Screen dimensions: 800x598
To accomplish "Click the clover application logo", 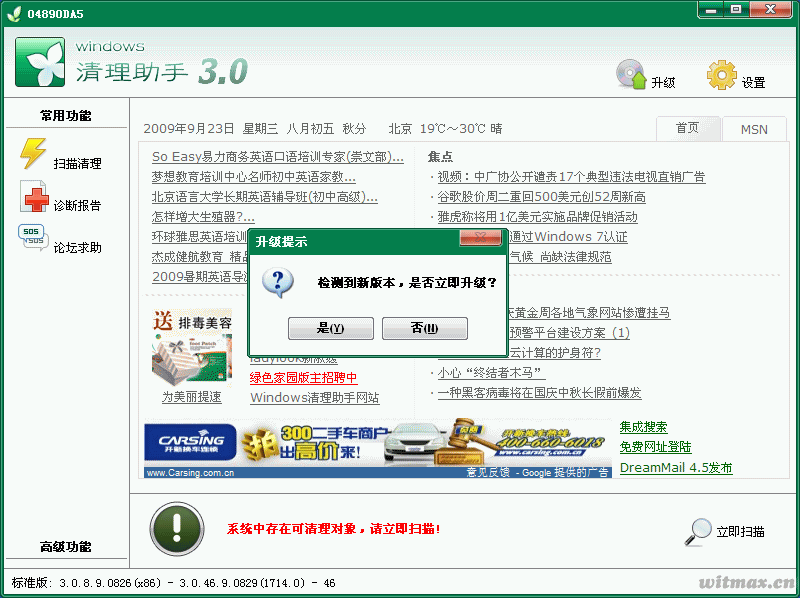I will click(40, 62).
